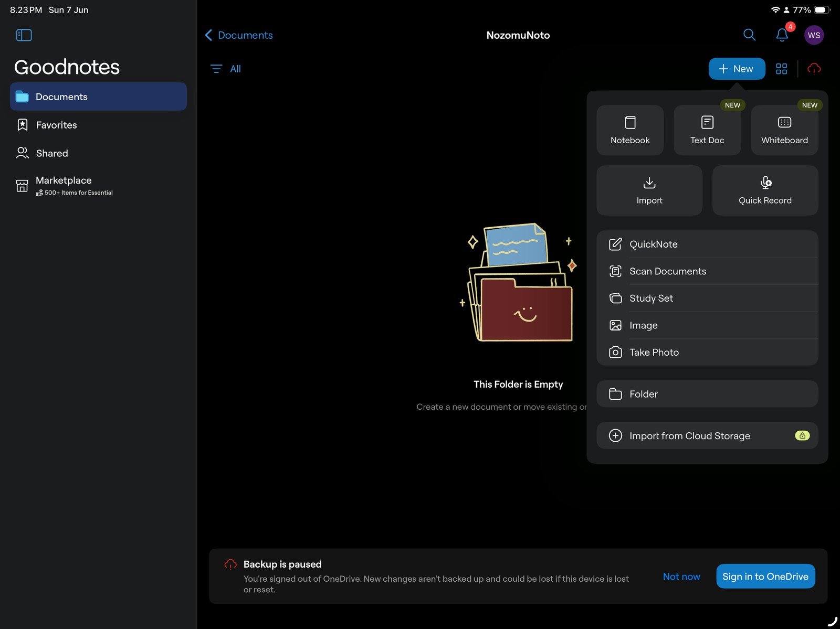Tap the lock badge on Cloud Storage row
The width and height of the screenshot is (840, 629).
(x=802, y=435)
